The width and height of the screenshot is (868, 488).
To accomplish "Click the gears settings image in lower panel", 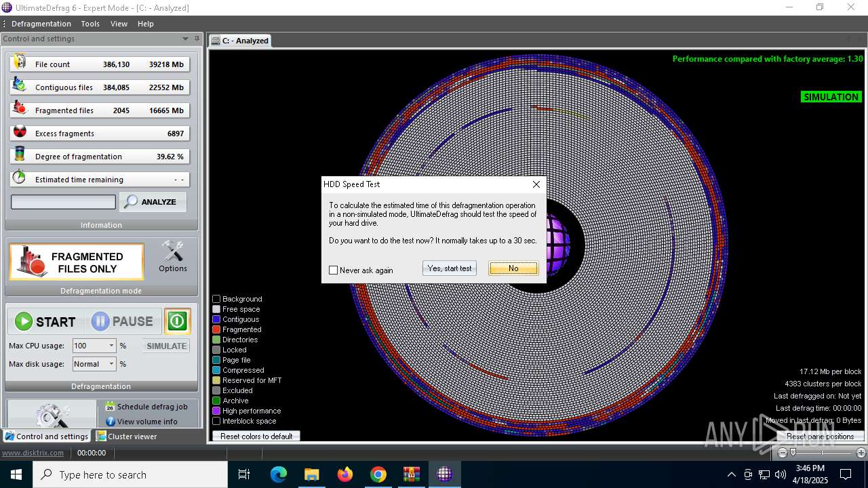I will (52, 414).
